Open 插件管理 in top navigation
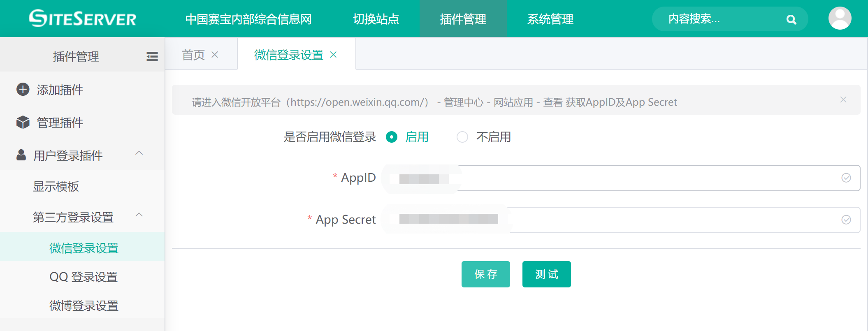 point(463,19)
